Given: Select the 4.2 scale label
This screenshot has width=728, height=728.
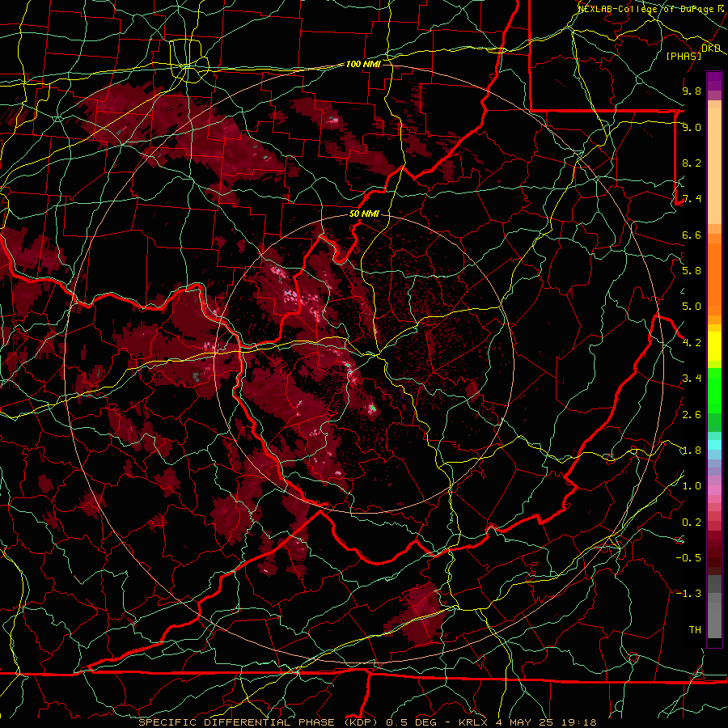Looking at the screenshot, I should (692, 343).
